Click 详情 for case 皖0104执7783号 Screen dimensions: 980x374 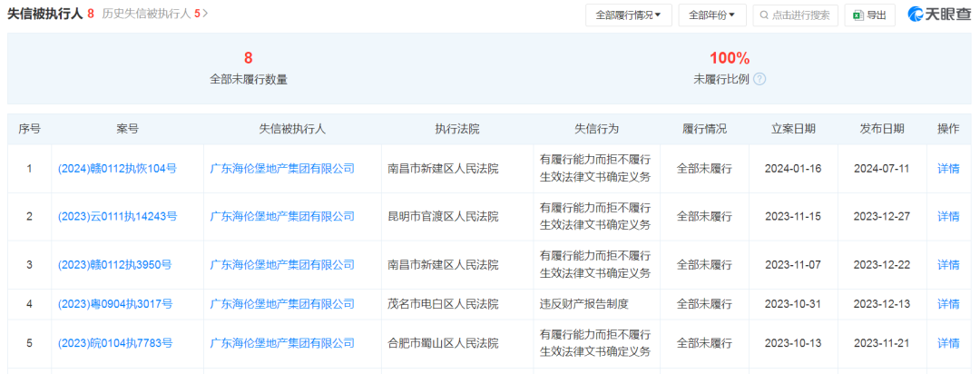click(948, 343)
